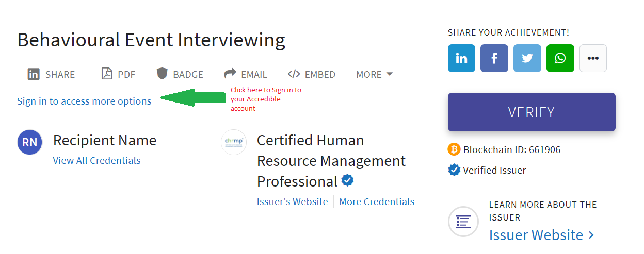Click the Verified Issuer checkmark icon

(x=454, y=170)
